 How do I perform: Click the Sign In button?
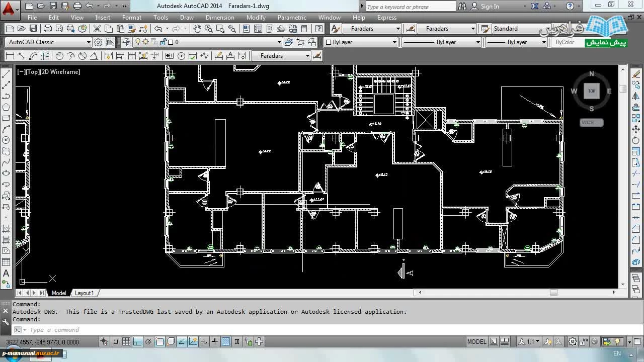[486, 6]
